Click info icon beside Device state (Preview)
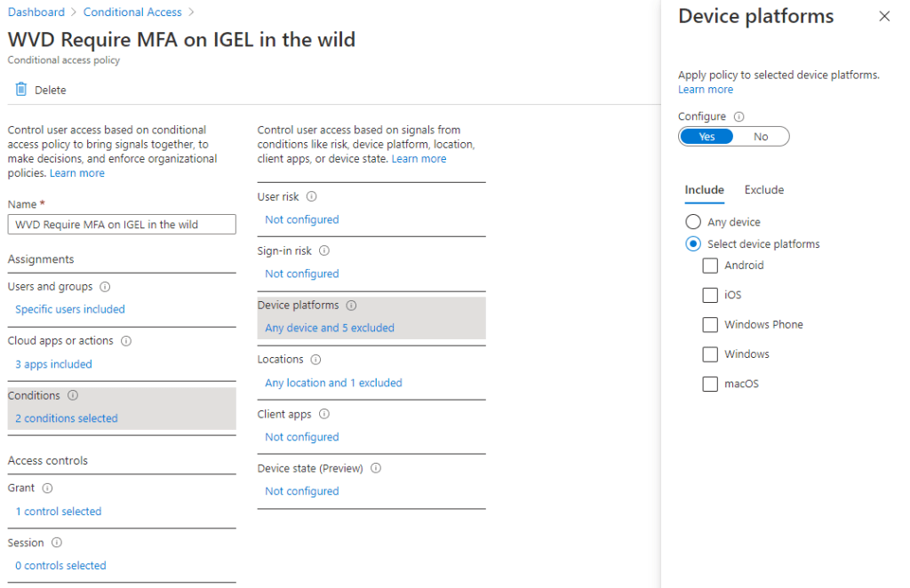The image size is (910, 588). pos(376,468)
